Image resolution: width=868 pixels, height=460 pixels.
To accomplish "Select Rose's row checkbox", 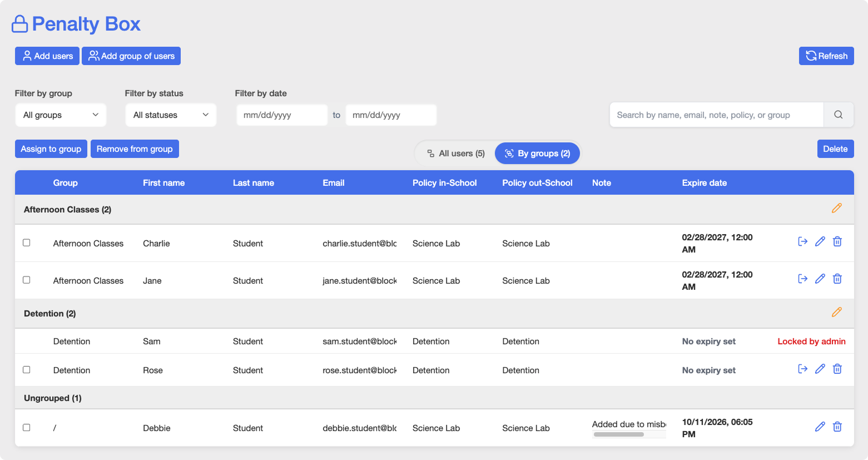I will tap(26, 369).
